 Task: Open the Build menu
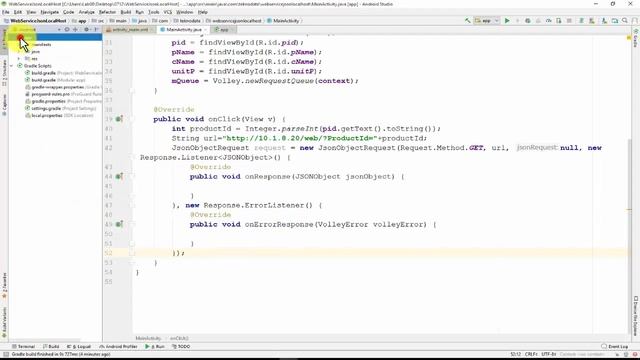126,12
